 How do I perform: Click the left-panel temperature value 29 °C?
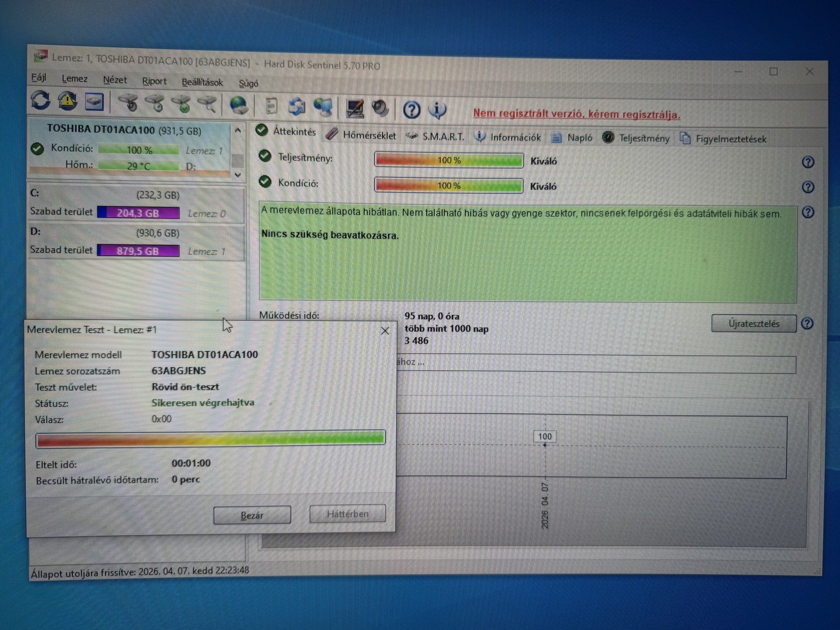pyautogui.click(x=139, y=166)
